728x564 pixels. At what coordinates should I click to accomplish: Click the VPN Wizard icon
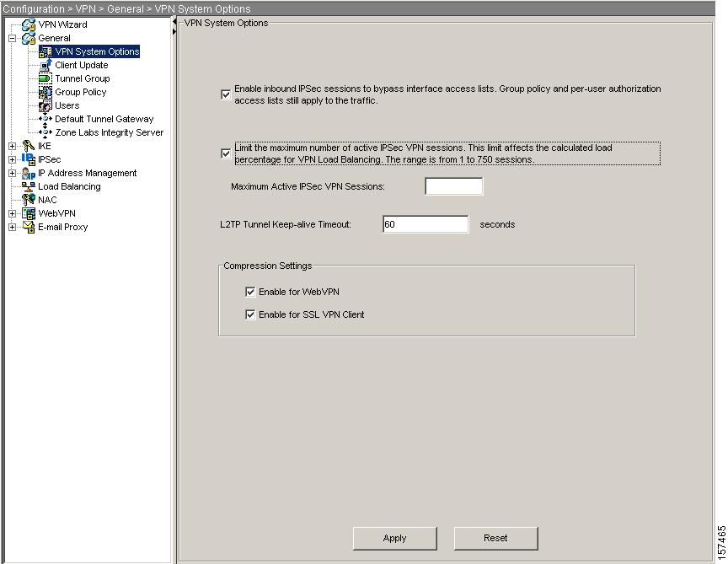(29, 24)
